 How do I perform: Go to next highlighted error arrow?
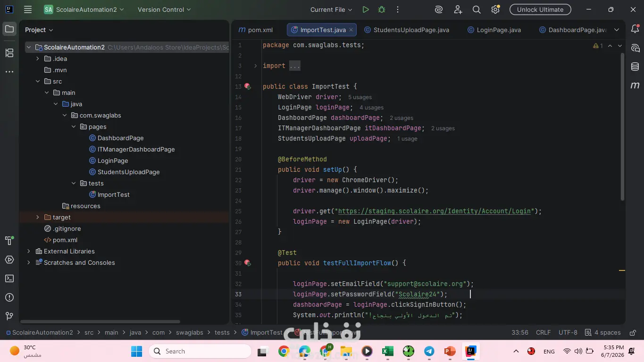click(x=620, y=46)
